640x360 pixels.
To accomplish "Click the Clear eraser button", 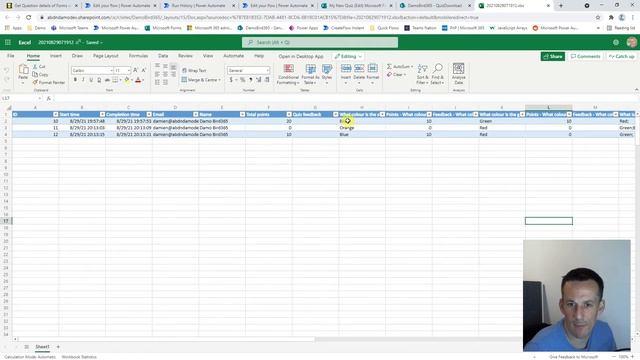I will tap(396, 75).
